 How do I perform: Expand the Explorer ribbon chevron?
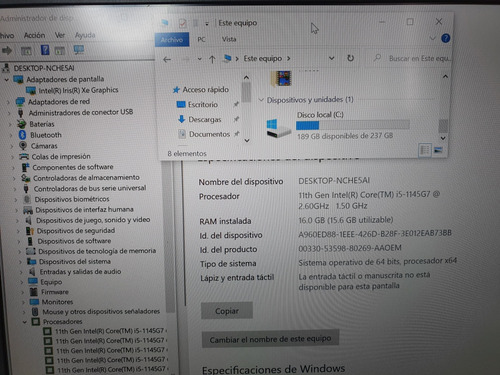point(432,38)
